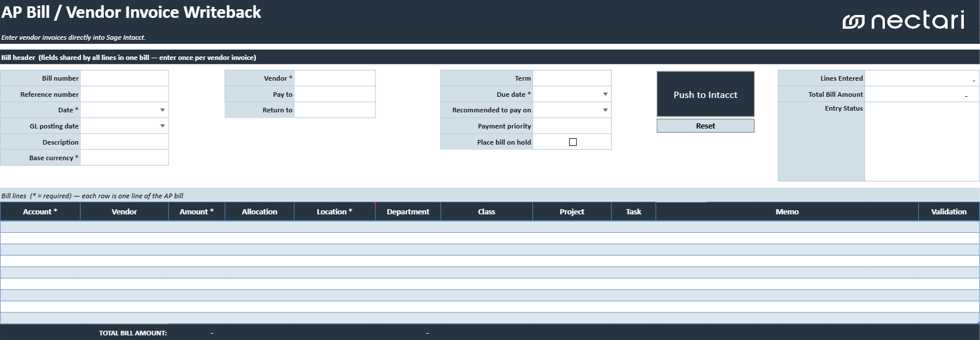Select the Return to field

tap(335, 110)
